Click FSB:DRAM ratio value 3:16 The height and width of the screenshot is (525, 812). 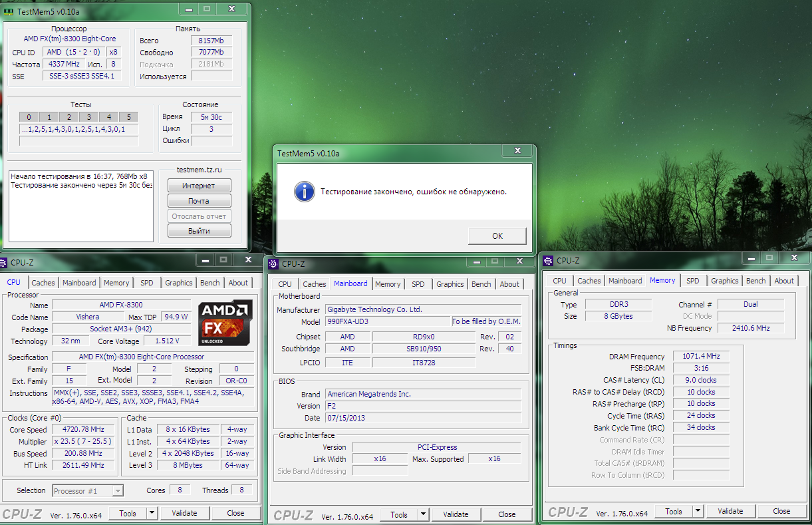click(701, 369)
